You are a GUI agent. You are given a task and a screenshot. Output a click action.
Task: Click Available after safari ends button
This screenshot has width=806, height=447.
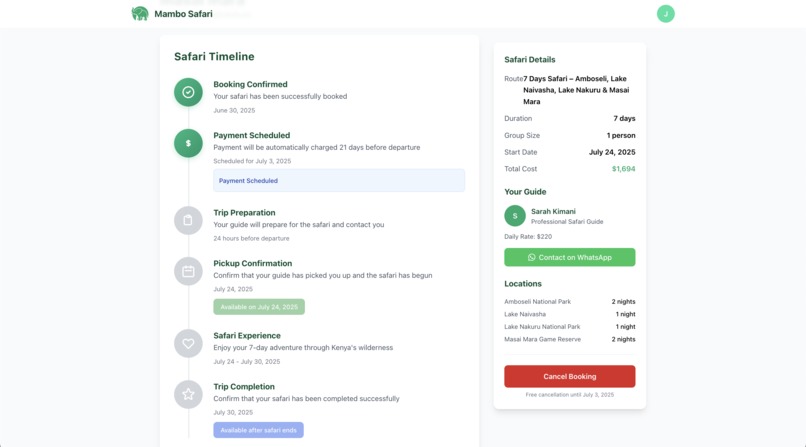(x=259, y=430)
